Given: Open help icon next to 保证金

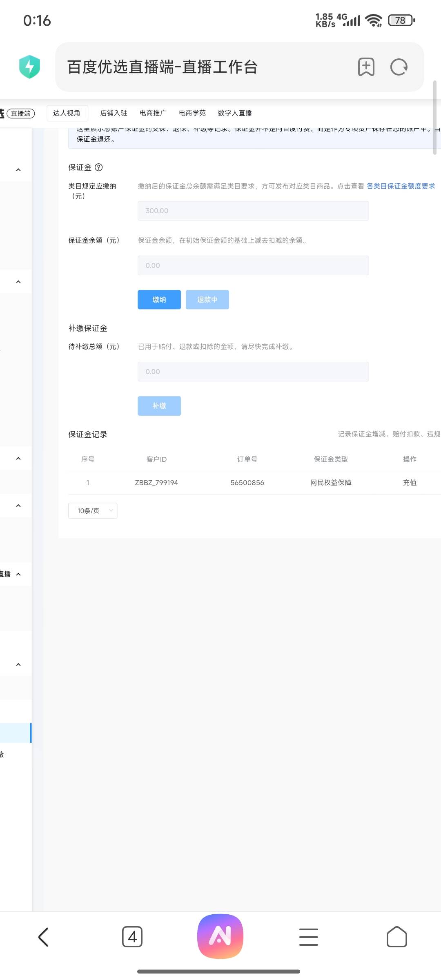Looking at the screenshot, I should click(x=99, y=167).
